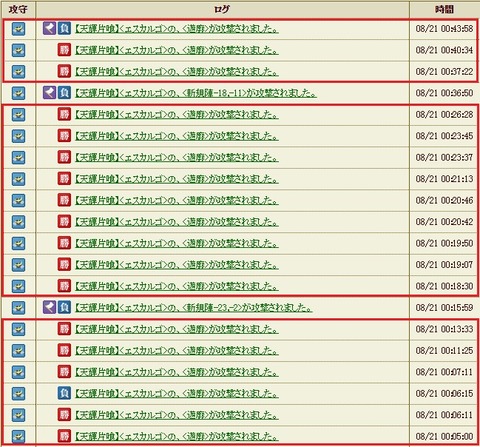Click the red 勝 win icon at 00:20:42

tap(64, 221)
